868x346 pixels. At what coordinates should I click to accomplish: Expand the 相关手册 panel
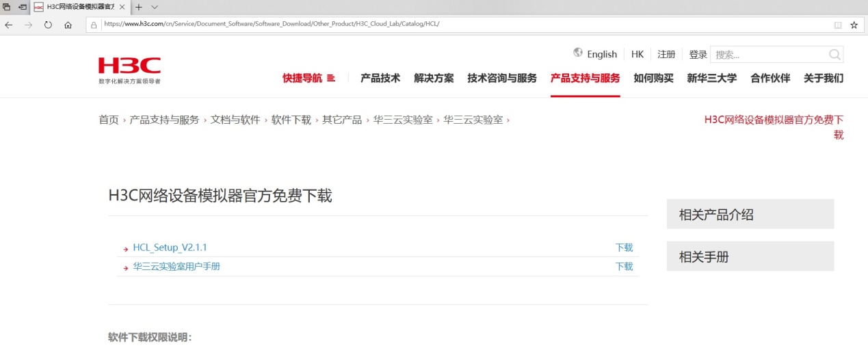click(750, 256)
